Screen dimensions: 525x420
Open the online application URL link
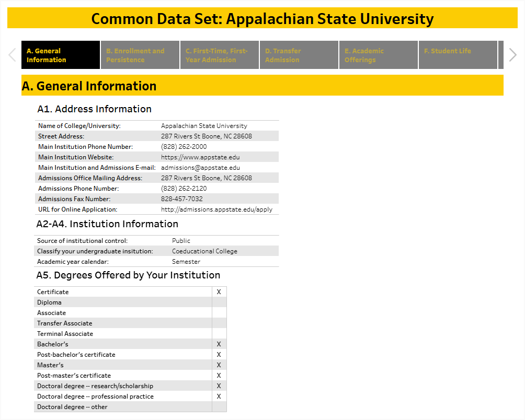click(x=217, y=209)
